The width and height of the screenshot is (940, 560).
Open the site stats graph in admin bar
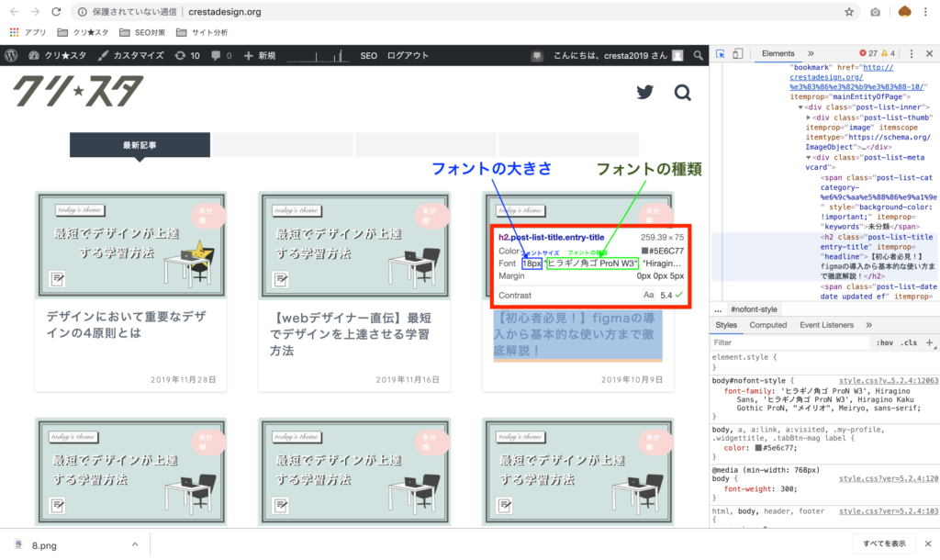318,56
